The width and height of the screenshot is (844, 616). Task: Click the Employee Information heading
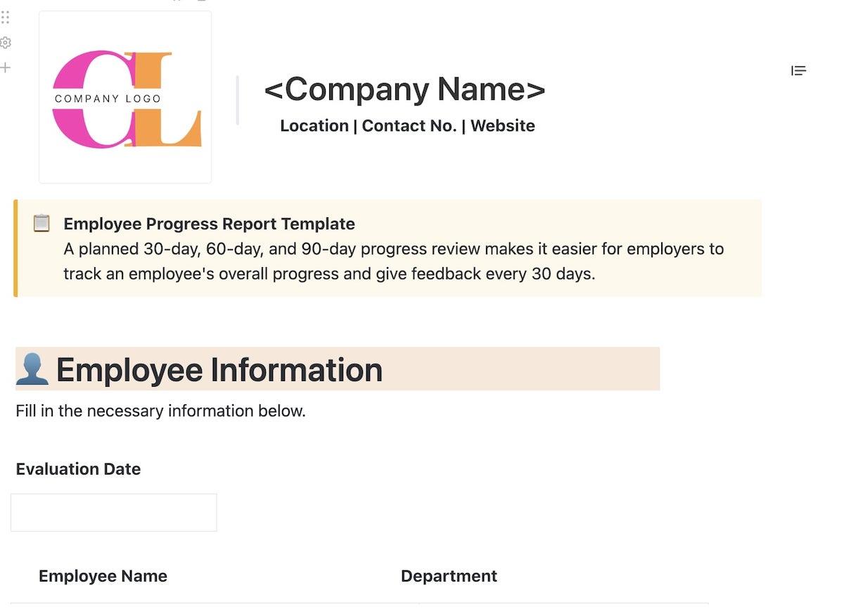pos(219,370)
